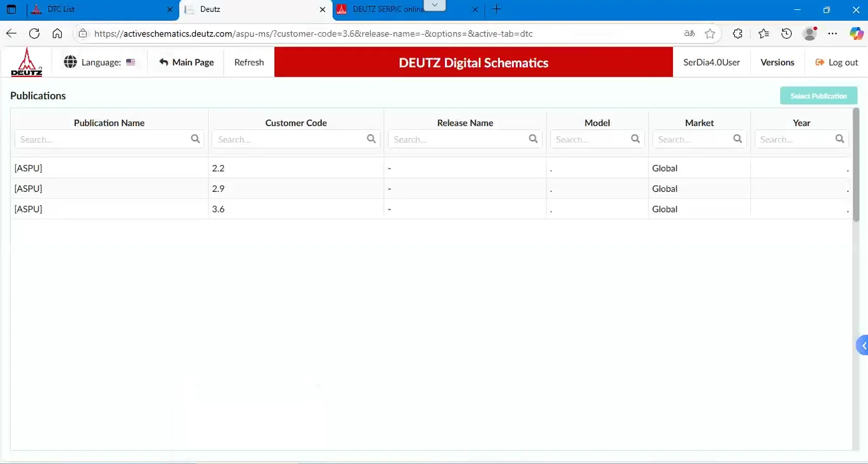Open the tab actions menu icon
Image resolution: width=868 pixels, height=464 pixels.
point(11,9)
